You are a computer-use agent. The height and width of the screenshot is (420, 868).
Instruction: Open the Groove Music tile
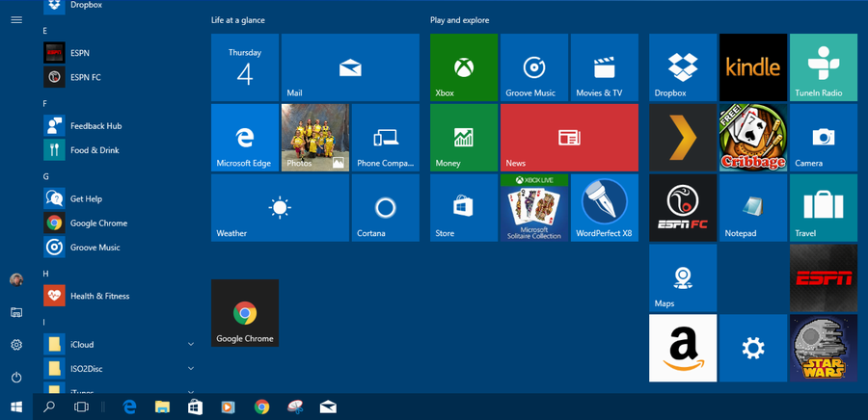click(534, 67)
